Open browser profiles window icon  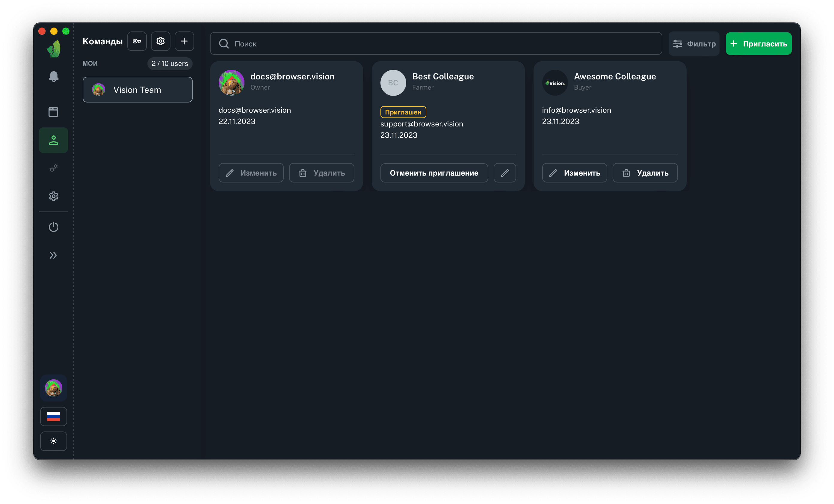click(x=54, y=112)
